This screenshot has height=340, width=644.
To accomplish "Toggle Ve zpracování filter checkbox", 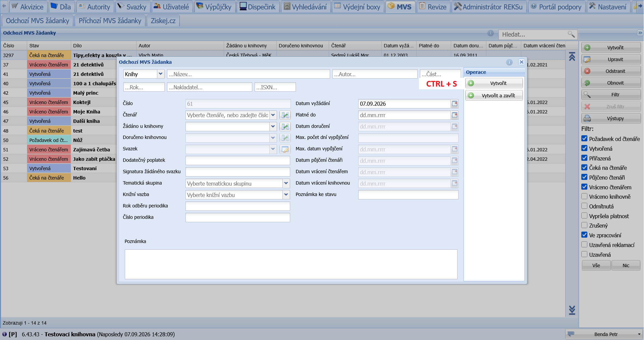I will (x=584, y=235).
